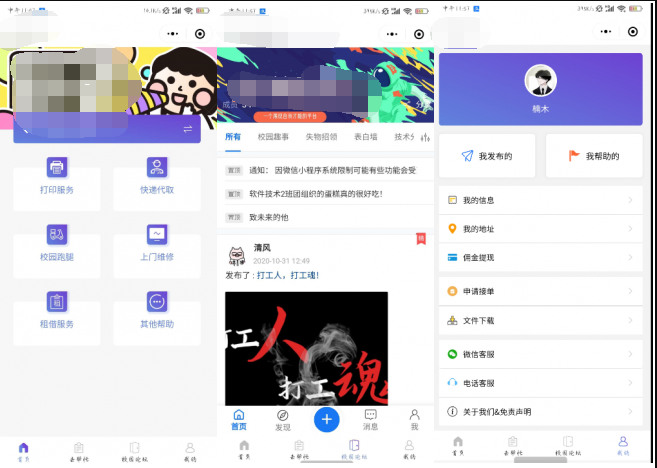Open the 打印服务 print service icon

click(56, 168)
